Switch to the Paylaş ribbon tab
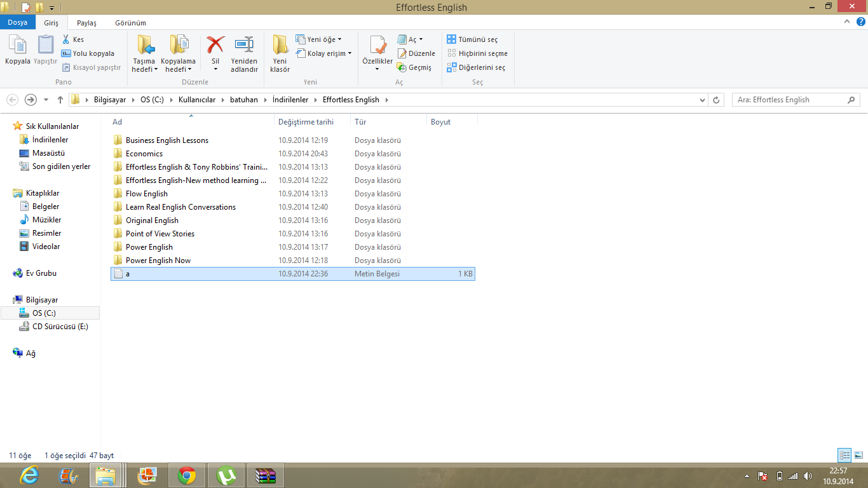Image resolution: width=868 pixels, height=488 pixels. [x=86, y=23]
